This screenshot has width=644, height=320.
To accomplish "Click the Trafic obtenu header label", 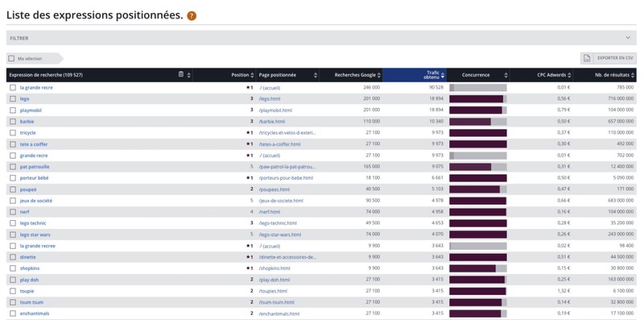I will point(431,75).
